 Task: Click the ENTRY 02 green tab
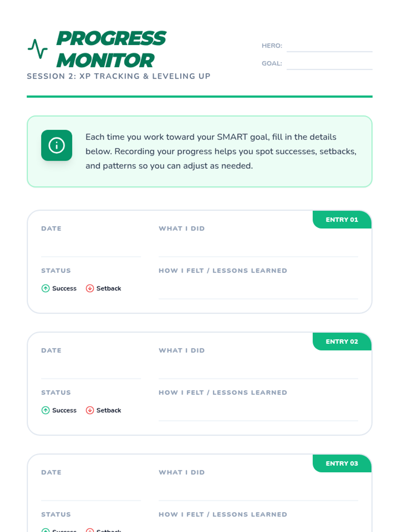(342, 341)
